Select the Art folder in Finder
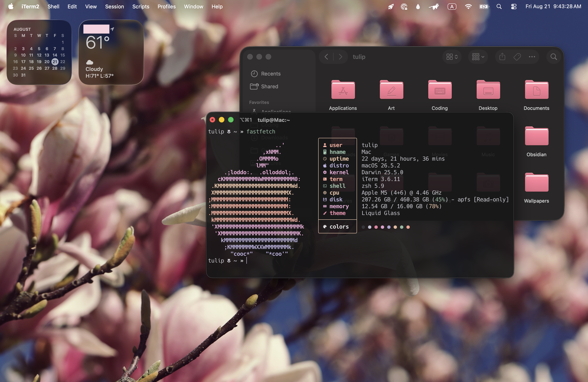This screenshot has height=382, width=588. tap(391, 95)
